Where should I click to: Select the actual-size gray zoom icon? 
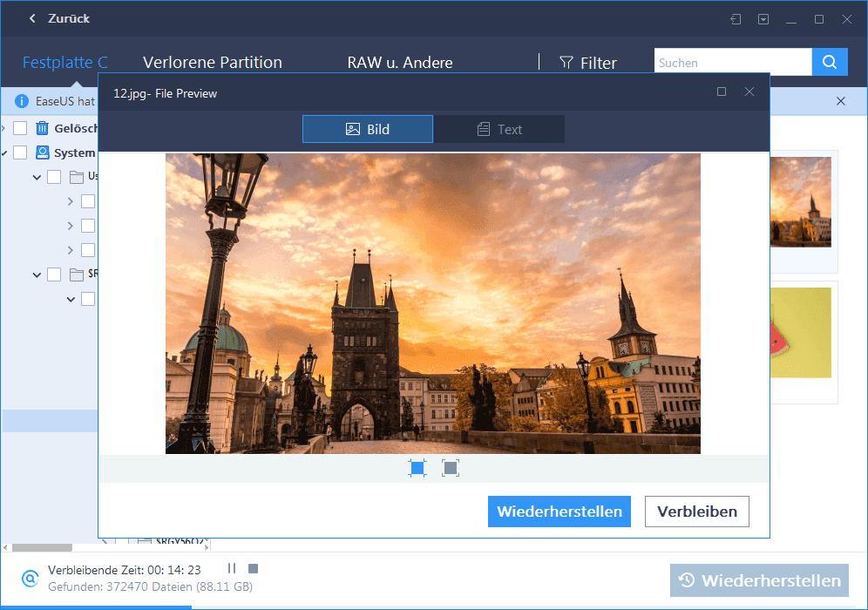(451, 467)
